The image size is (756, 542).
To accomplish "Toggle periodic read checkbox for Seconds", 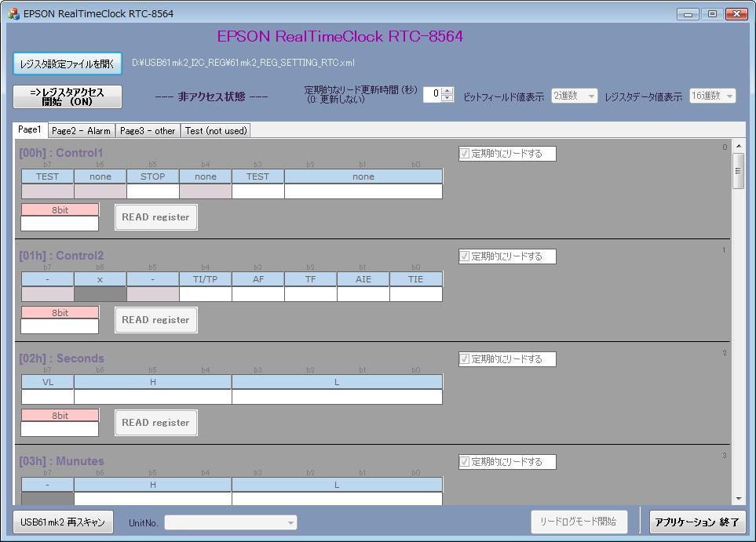I will [464, 359].
